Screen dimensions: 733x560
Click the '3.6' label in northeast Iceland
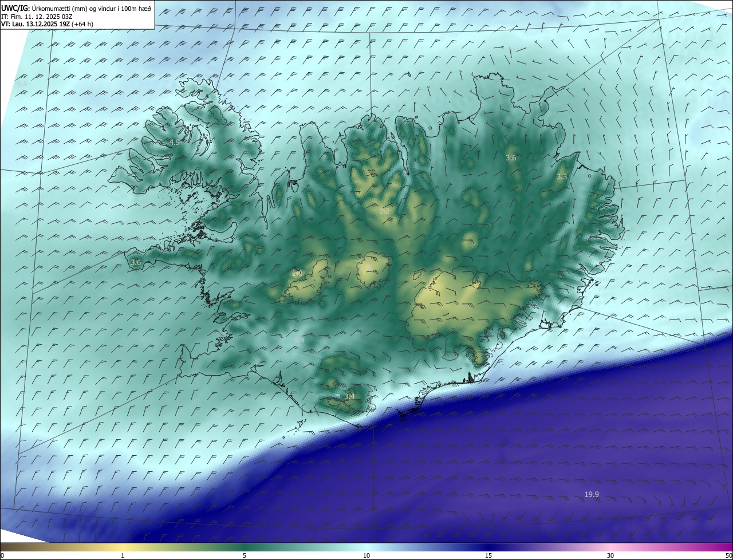(x=511, y=157)
